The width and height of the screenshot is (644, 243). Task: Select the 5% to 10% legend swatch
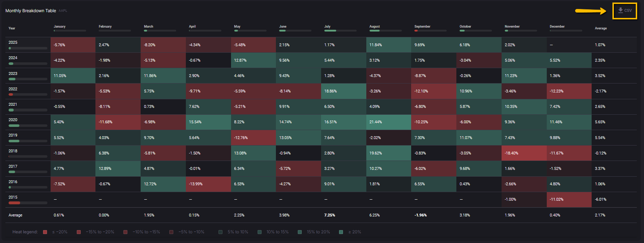tap(221, 232)
